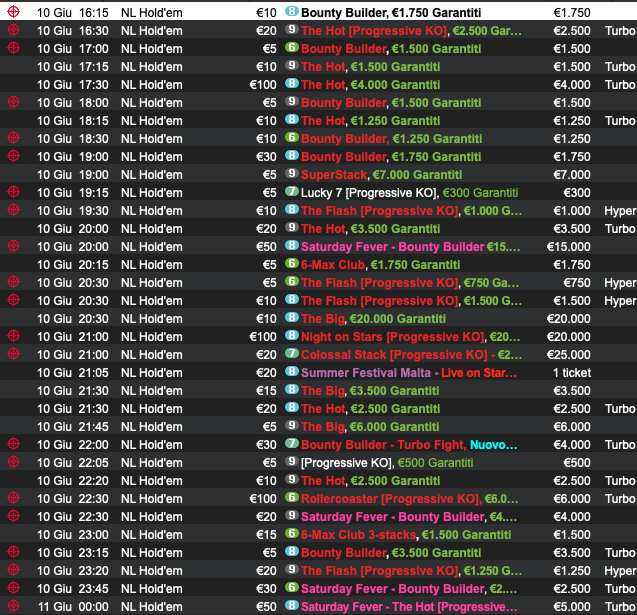Open 'Bounty Builder, €1.750 Garantiti' at 16:15

point(391,13)
